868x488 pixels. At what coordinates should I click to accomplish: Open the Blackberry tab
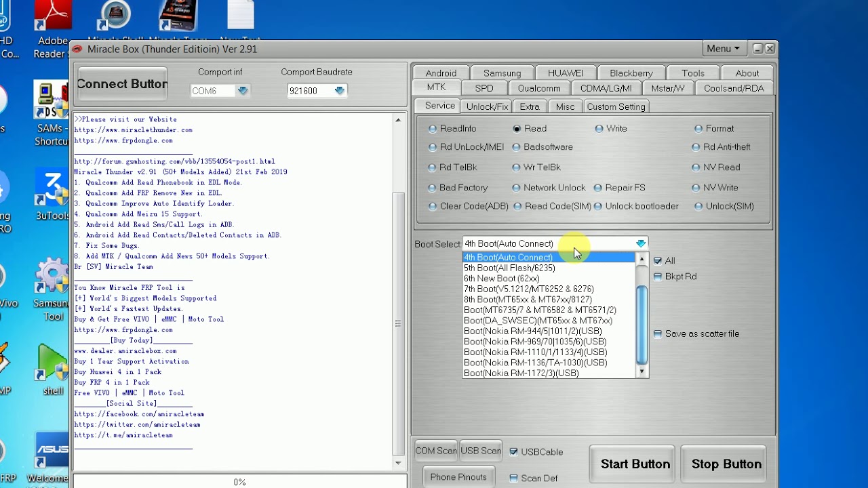(x=631, y=73)
